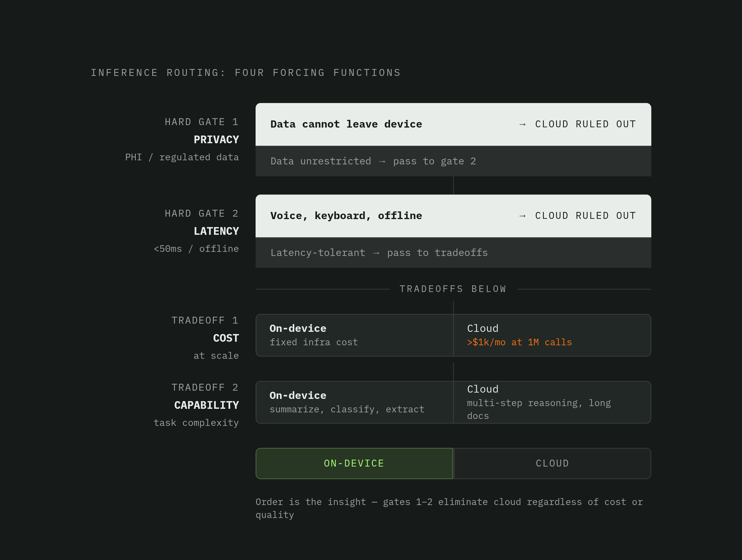Click the 'LATENCY' heading
Viewport: 742px width, 560px height.
click(x=216, y=231)
